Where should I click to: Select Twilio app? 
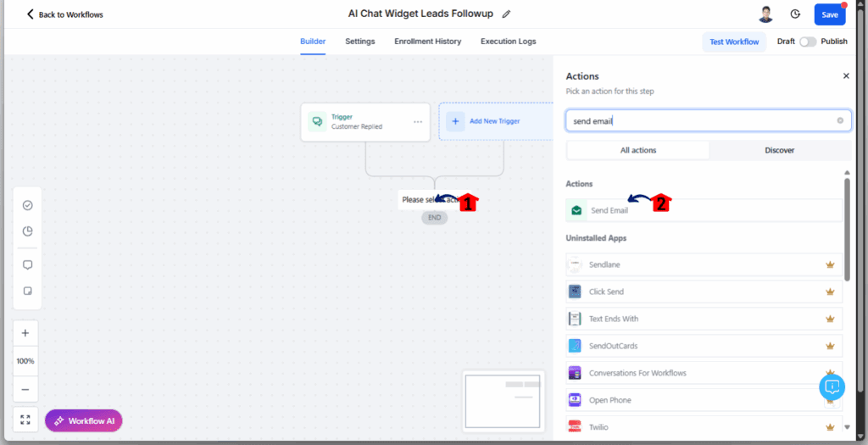[704, 426]
